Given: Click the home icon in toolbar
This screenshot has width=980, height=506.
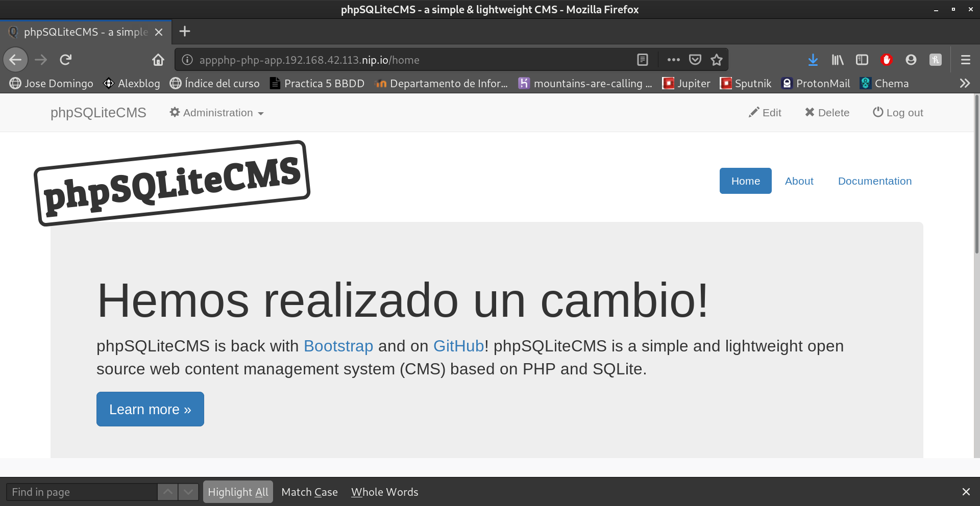Looking at the screenshot, I should coord(158,60).
